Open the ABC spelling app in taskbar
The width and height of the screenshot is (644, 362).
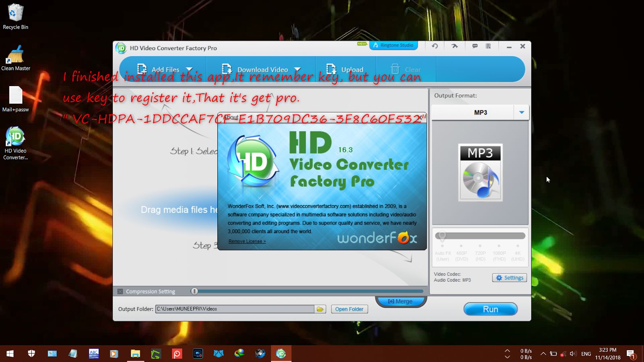coord(94,354)
